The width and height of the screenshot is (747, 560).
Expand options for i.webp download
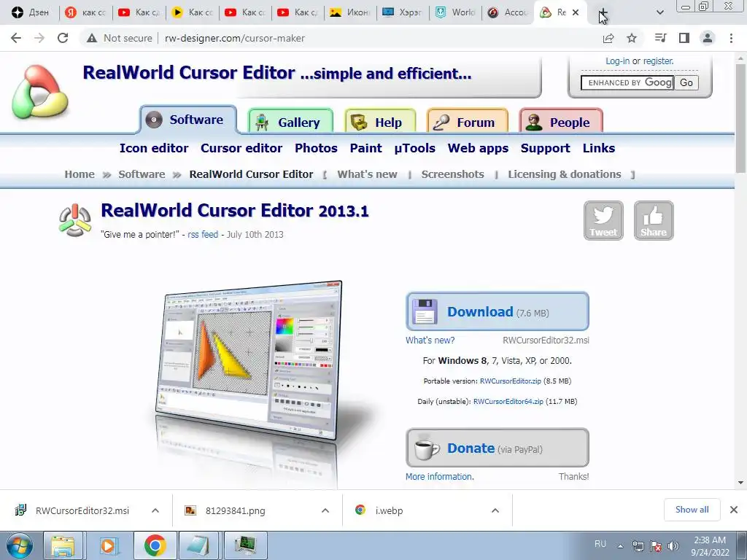[x=495, y=510]
